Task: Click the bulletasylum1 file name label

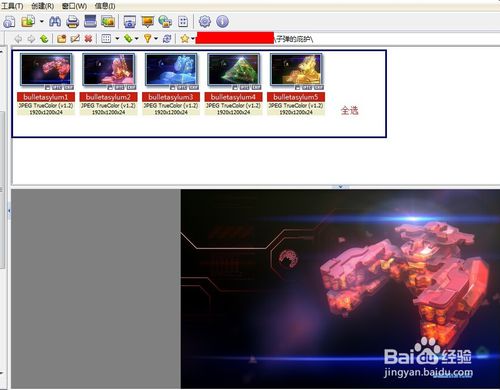Action: point(46,97)
